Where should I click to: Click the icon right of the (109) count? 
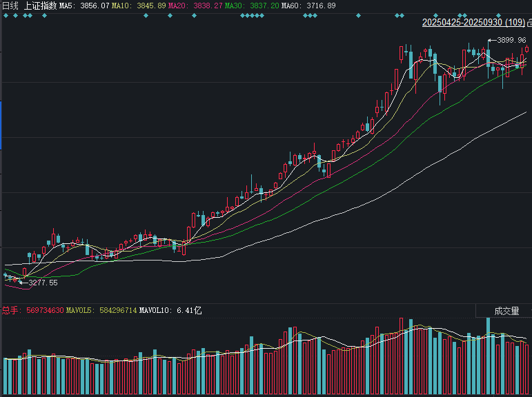528,22
